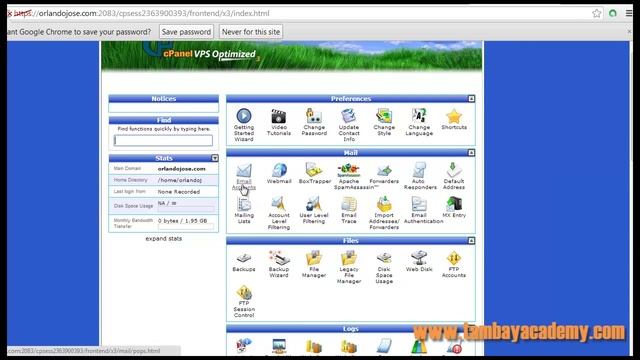Viewport: 640px width, 360px height.
Task: Open Legacy File Manager
Action: [349, 267]
